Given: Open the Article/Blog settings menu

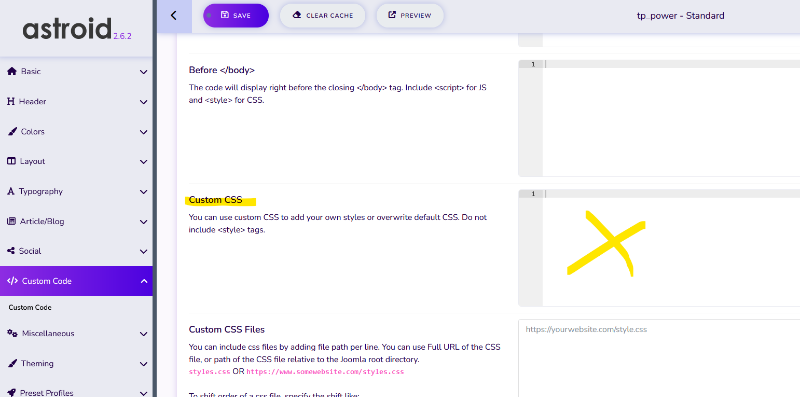Looking at the screenshot, I should point(77,221).
